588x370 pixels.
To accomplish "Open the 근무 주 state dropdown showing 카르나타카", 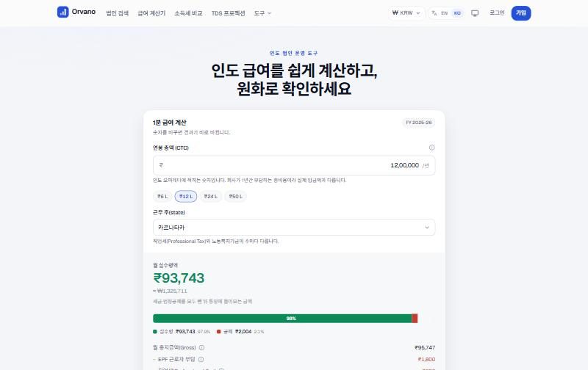I will [294, 228].
